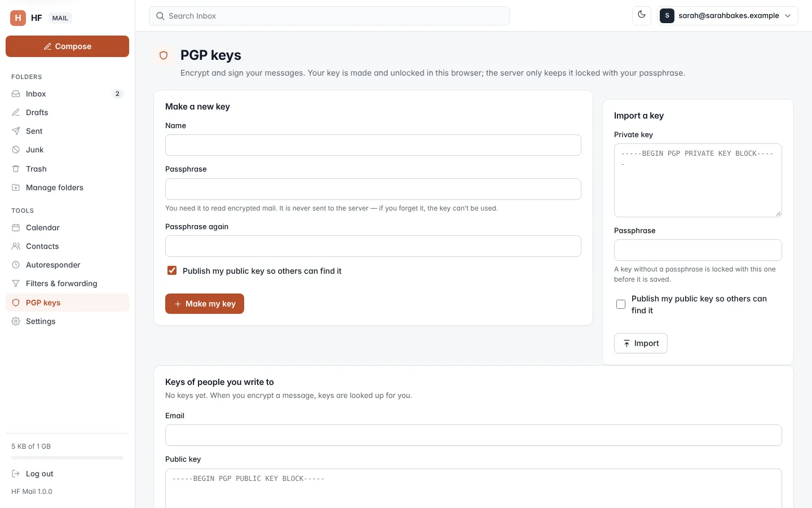Click the HF logo icon
The width and height of the screenshot is (812, 508).
click(18, 18)
